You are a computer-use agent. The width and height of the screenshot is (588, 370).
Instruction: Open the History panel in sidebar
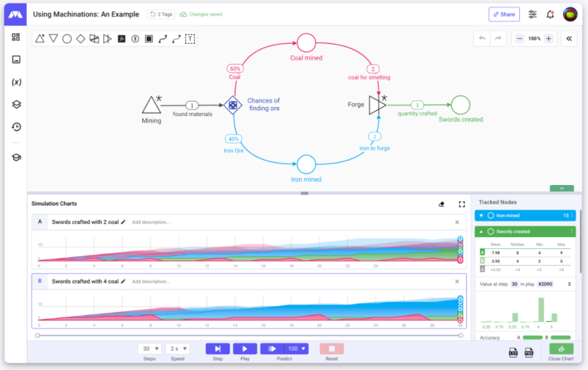coord(16,127)
